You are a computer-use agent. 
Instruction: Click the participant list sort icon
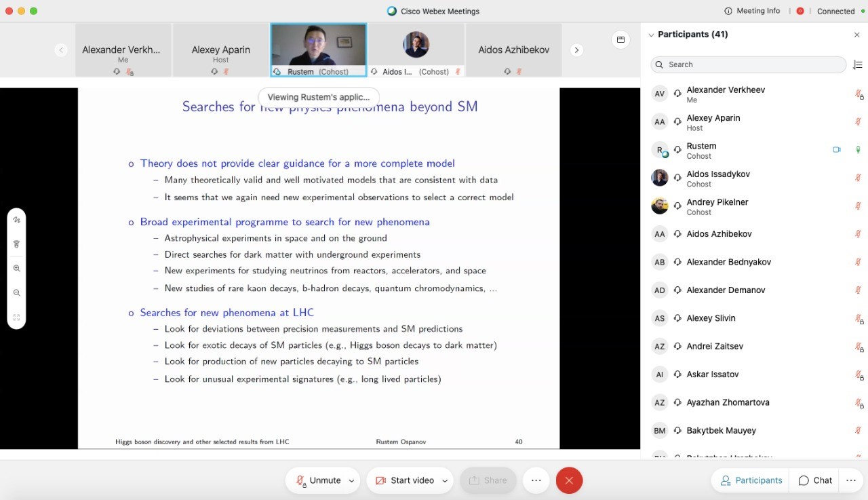[858, 64]
